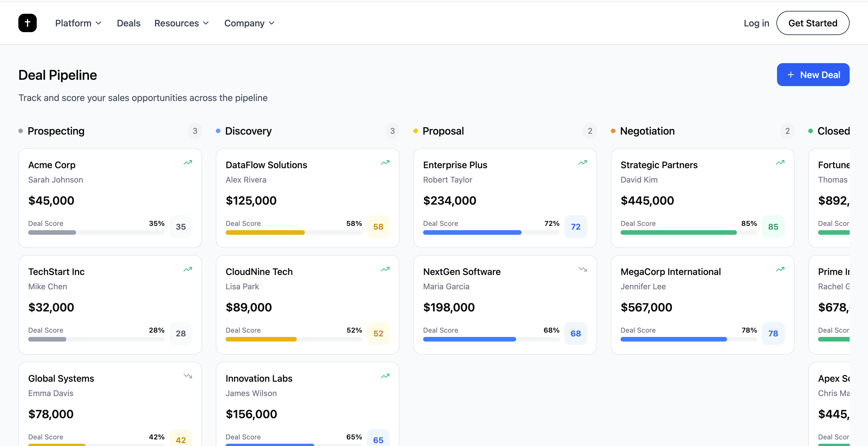The image size is (868, 446).
Task: Click the company logo icon in the navbar
Action: [27, 23]
